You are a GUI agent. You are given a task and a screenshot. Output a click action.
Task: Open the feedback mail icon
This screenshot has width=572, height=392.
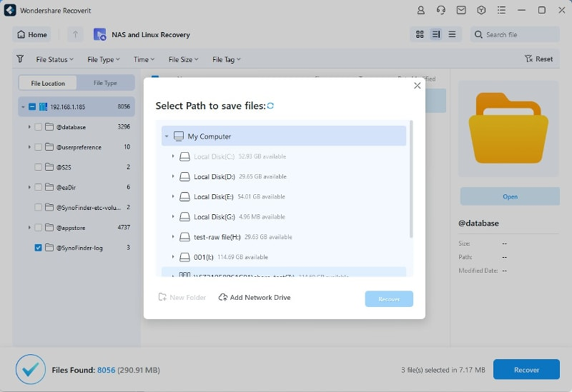pyautogui.click(x=461, y=10)
